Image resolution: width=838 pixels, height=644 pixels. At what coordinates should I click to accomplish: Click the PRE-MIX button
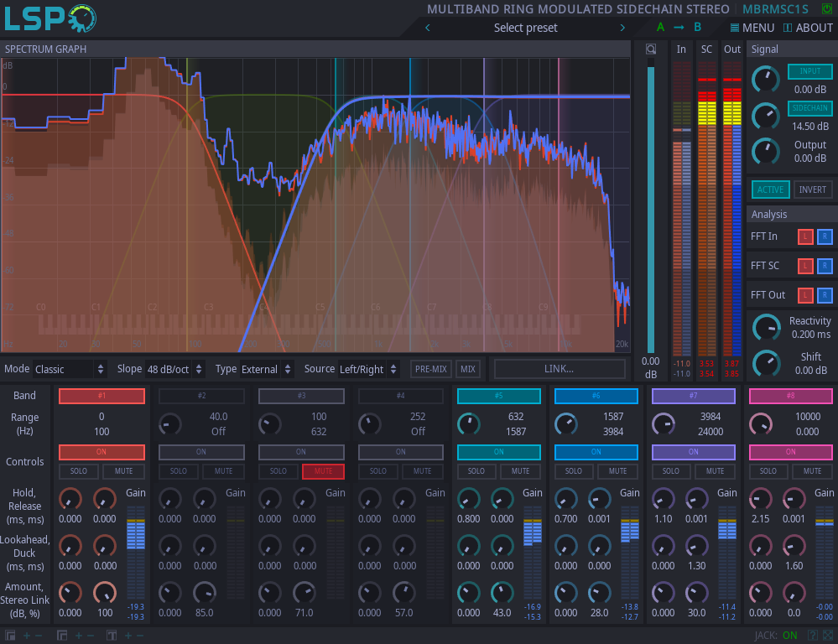click(431, 369)
